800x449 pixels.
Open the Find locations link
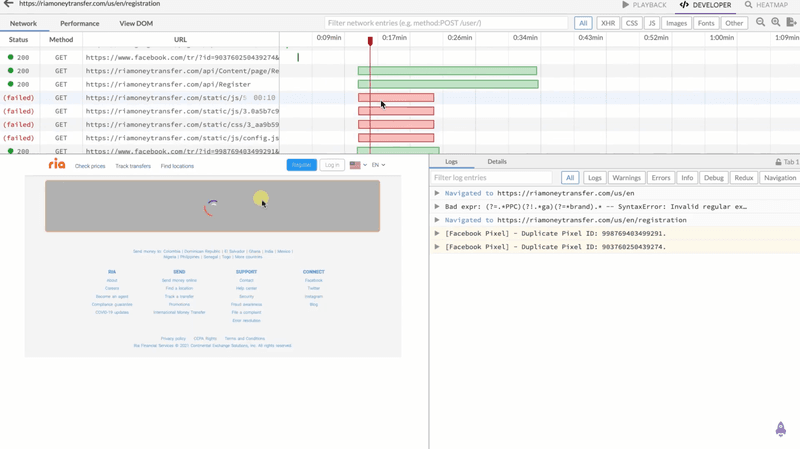pos(177,166)
